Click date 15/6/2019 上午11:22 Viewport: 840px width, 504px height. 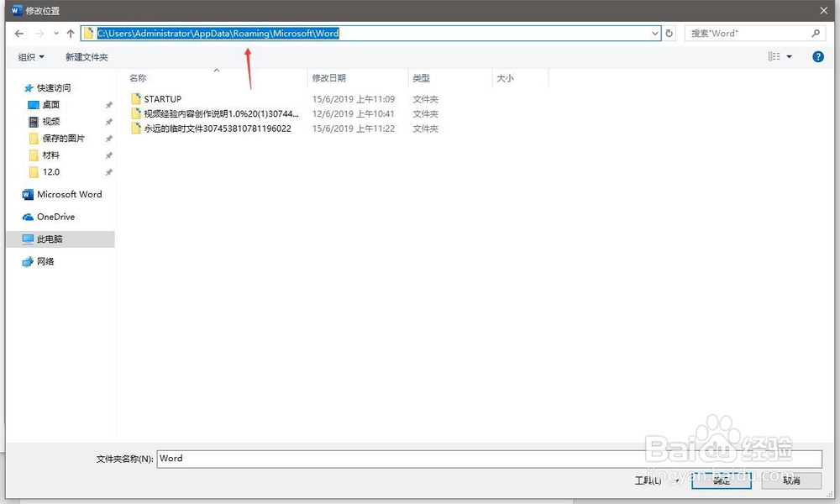click(354, 129)
